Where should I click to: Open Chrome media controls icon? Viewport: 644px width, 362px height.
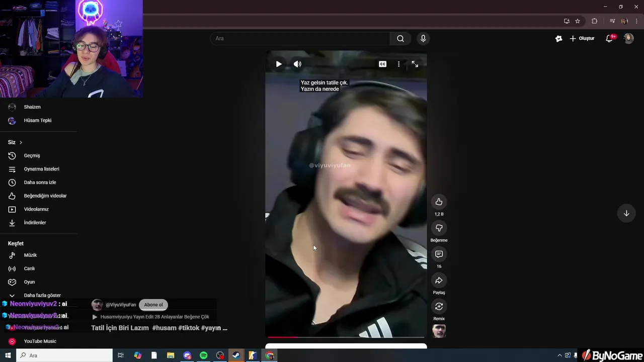click(612, 21)
